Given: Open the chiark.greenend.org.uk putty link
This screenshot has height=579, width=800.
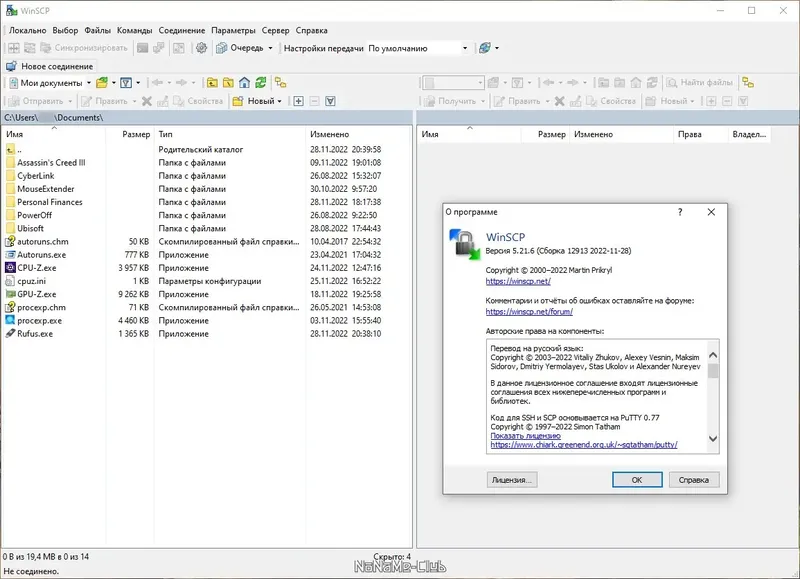Looking at the screenshot, I should click(584, 445).
